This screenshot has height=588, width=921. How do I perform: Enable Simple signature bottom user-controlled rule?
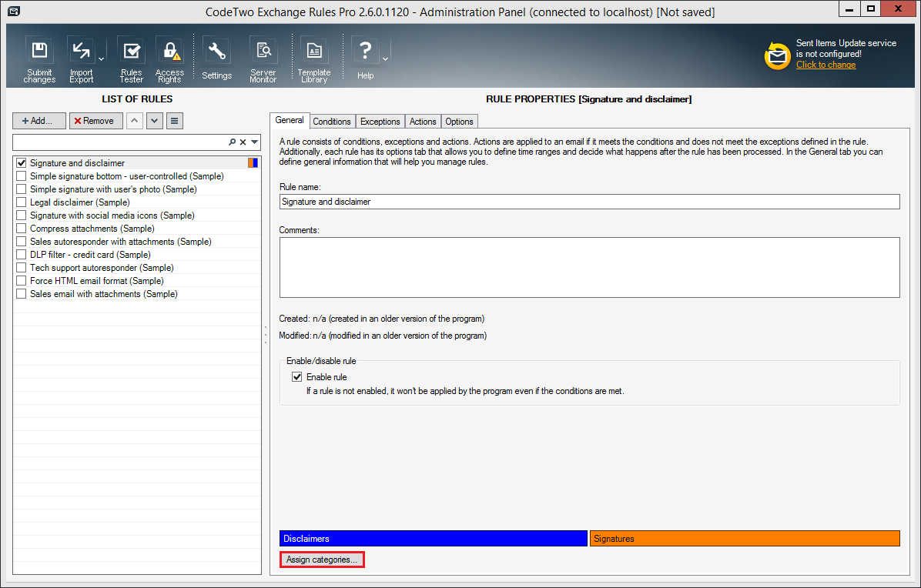pyautogui.click(x=21, y=176)
